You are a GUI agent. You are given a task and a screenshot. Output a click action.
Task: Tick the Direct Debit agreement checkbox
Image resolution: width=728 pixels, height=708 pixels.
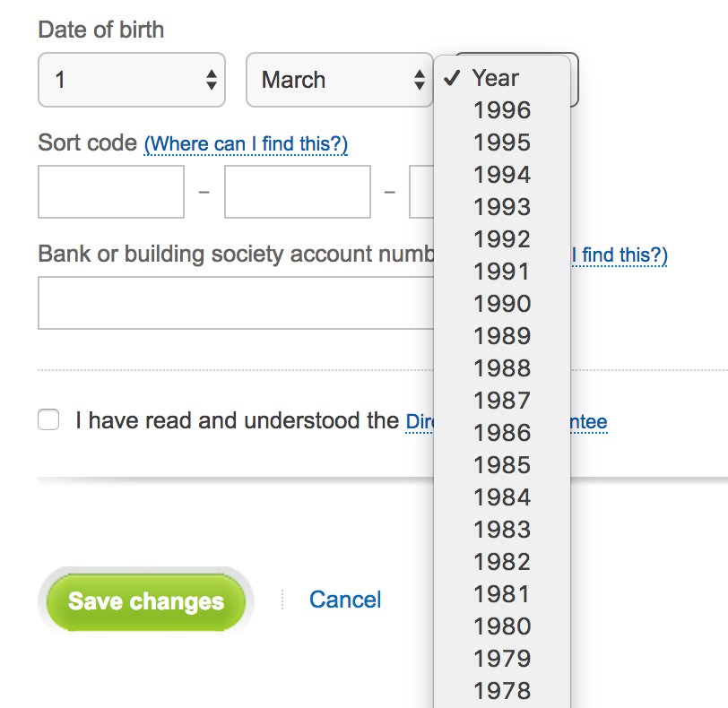click(x=48, y=420)
